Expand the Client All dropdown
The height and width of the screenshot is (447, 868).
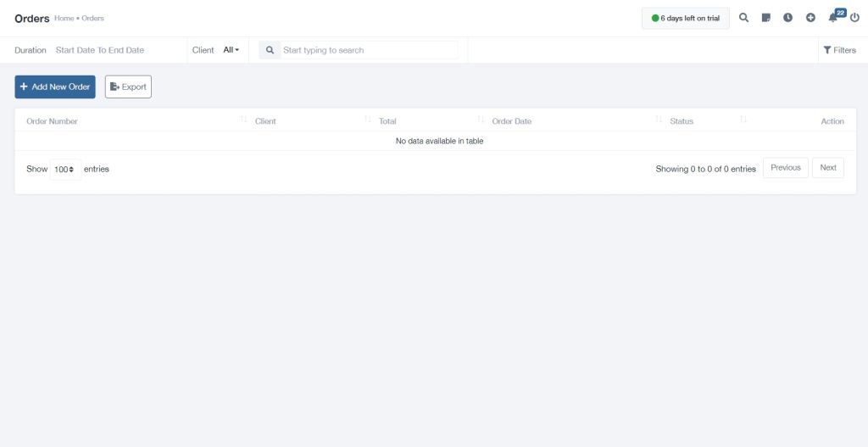tap(231, 50)
